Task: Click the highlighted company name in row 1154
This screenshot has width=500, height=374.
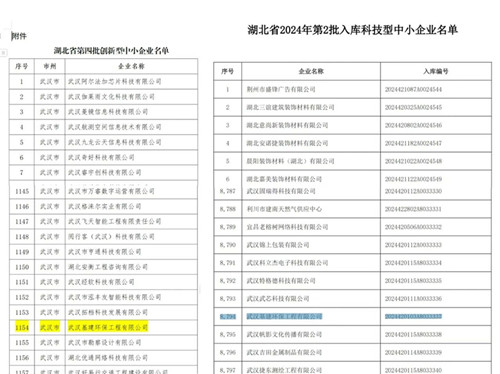Action: 108,328
